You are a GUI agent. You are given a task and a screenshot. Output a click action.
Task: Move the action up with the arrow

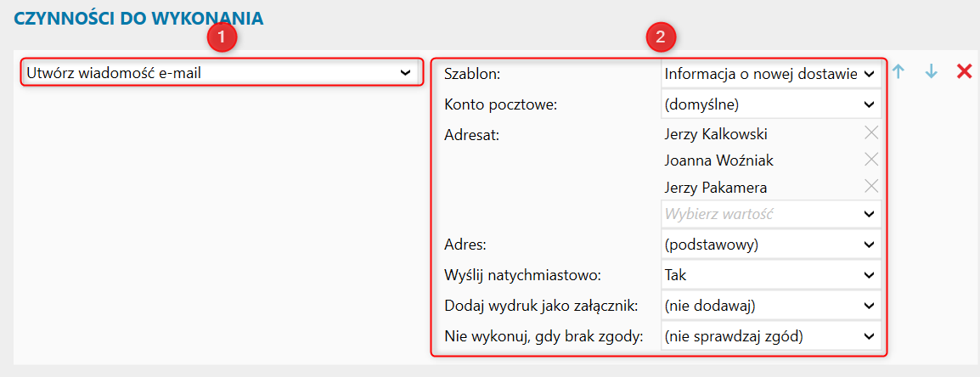tap(898, 72)
